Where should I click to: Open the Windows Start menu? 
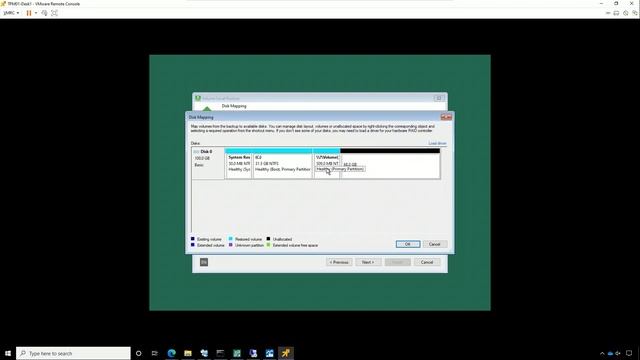(x=8, y=353)
